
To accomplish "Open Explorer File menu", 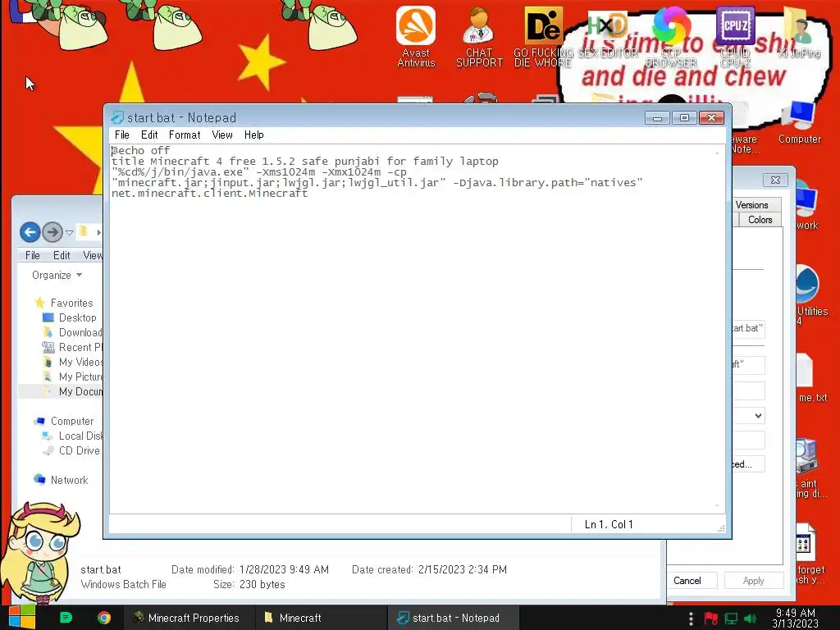I will [32, 256].
